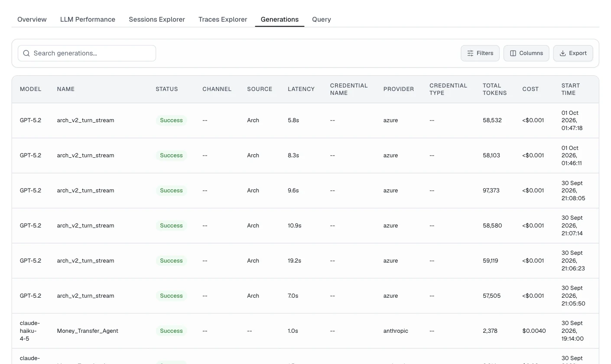The height and width of the screenshot is (364, 611).
Task: Open the Filters button
Action: click(480, 53)
